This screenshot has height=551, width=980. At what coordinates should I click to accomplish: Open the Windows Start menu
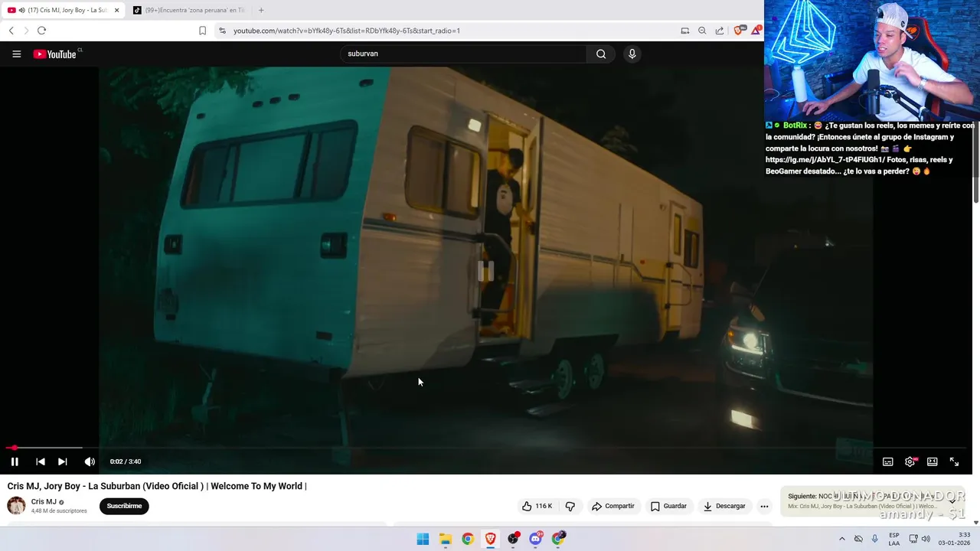point(423,539)
